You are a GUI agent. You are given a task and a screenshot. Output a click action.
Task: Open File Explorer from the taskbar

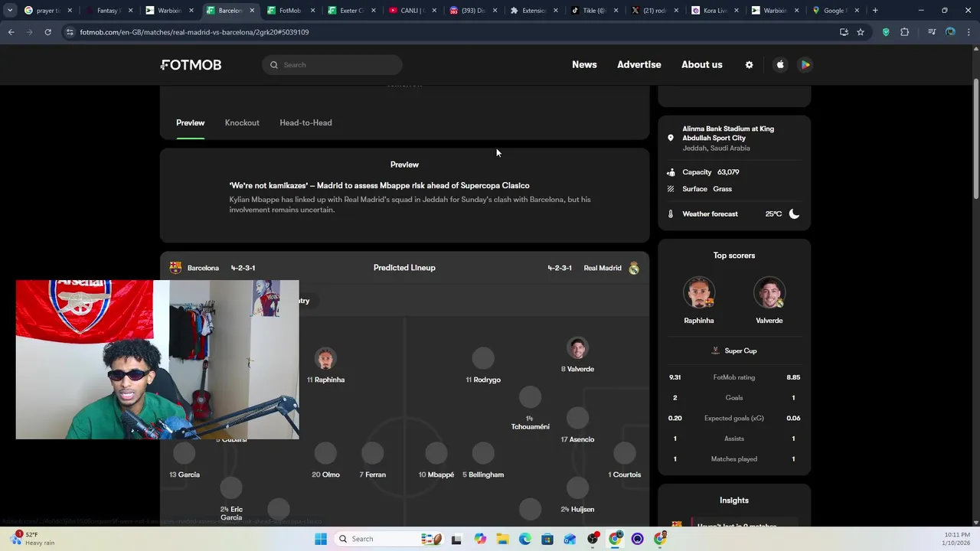click(x=502, y=539)
